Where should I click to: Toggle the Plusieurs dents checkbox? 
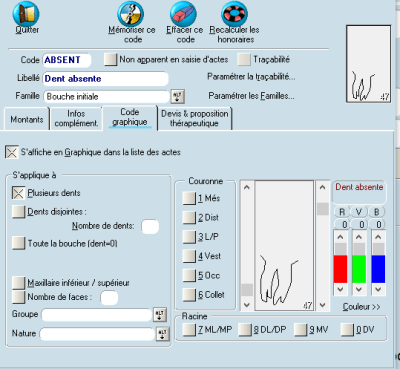(x=18, y=193)
